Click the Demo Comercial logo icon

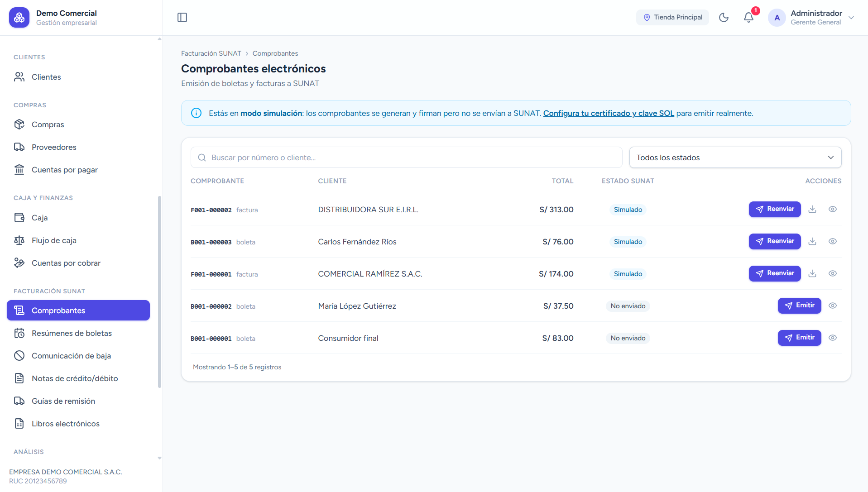(19, 18)
